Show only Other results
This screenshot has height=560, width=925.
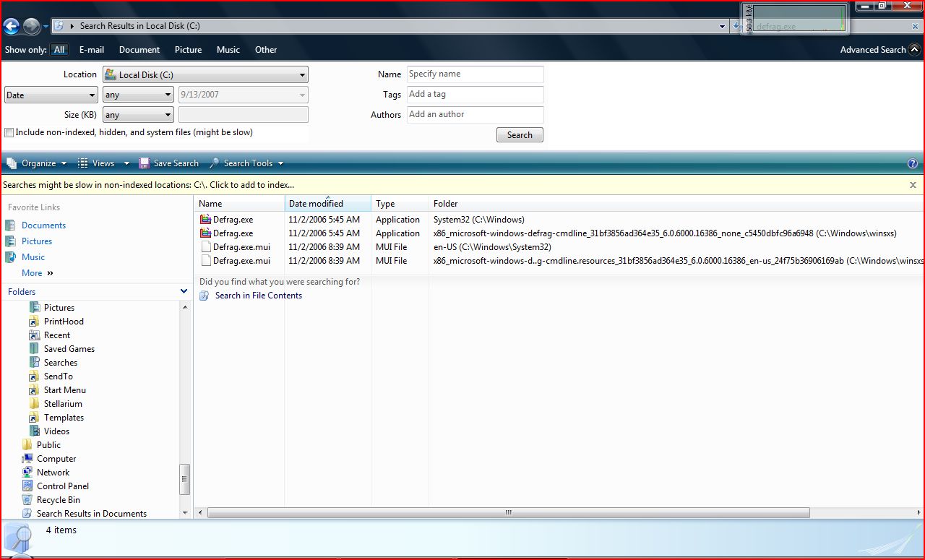click(x=266, y=50)
